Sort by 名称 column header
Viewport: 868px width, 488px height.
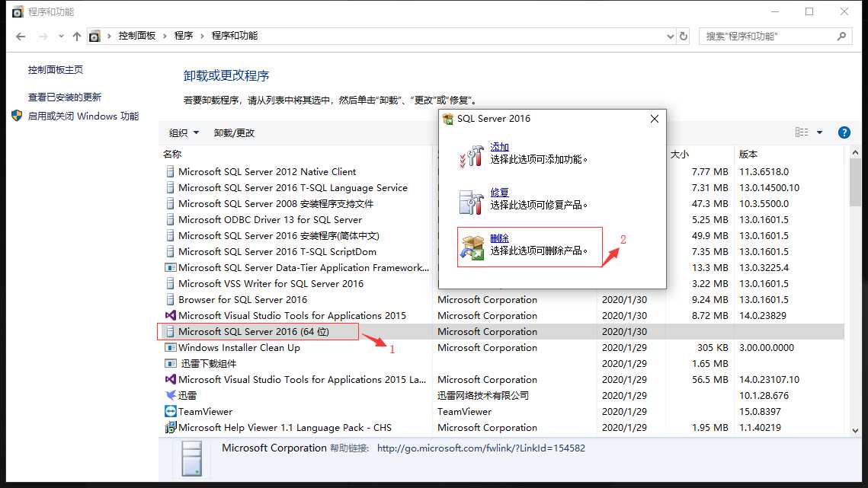[x=172, y=154]
